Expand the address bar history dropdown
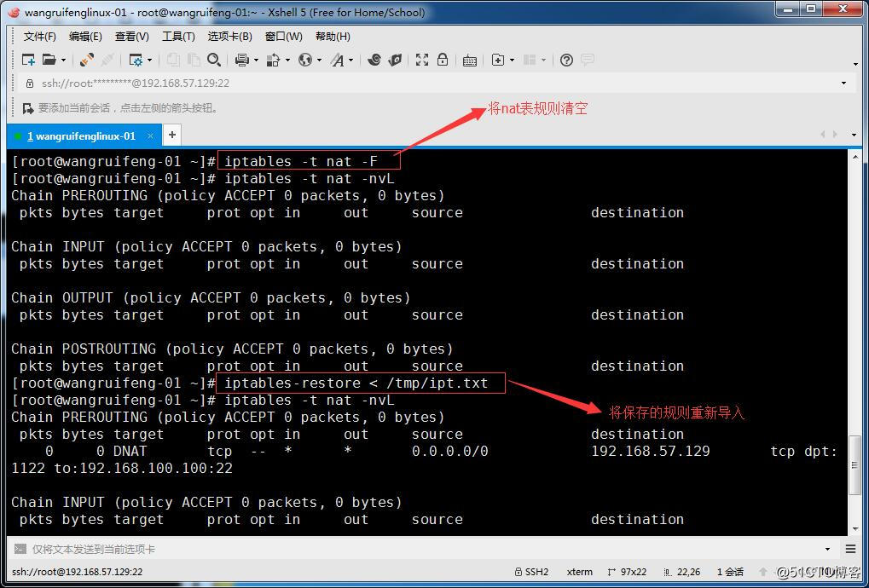Screen dimensions: 869x588 [843, 83]
